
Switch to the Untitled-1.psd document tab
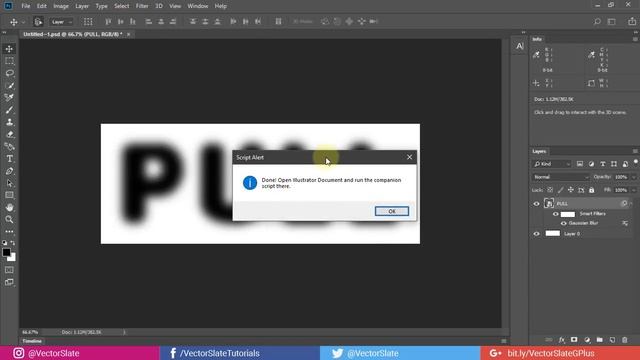click(73, 34)
